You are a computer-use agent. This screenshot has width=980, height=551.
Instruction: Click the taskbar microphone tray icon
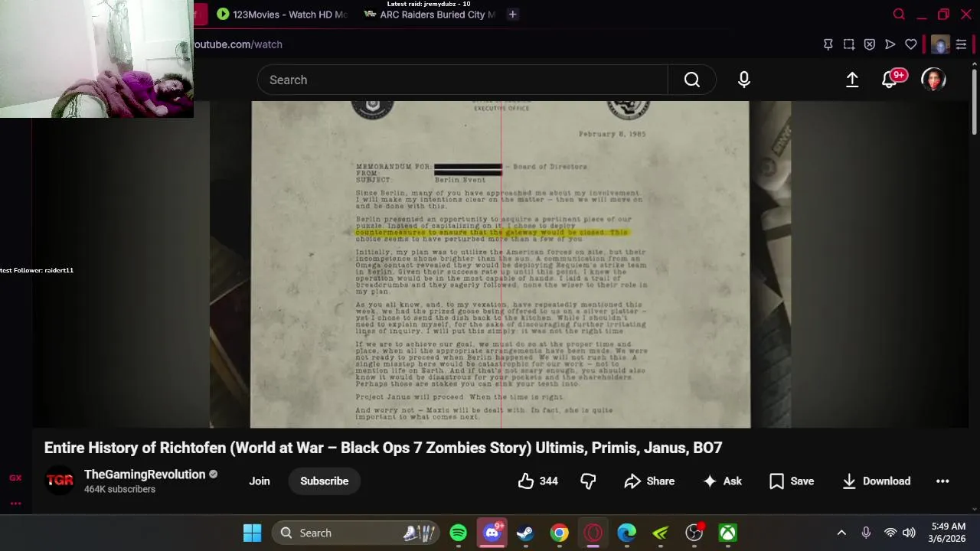click(866, 533)
